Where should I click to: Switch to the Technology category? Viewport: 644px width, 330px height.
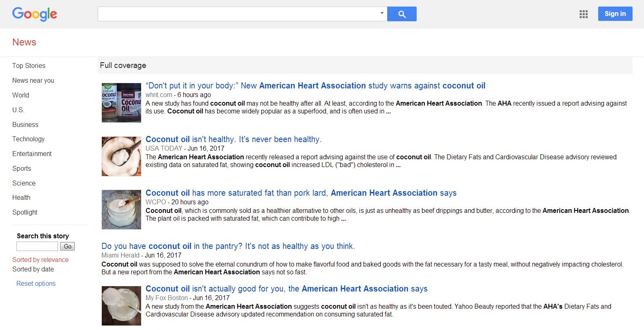tap(28, 139)
